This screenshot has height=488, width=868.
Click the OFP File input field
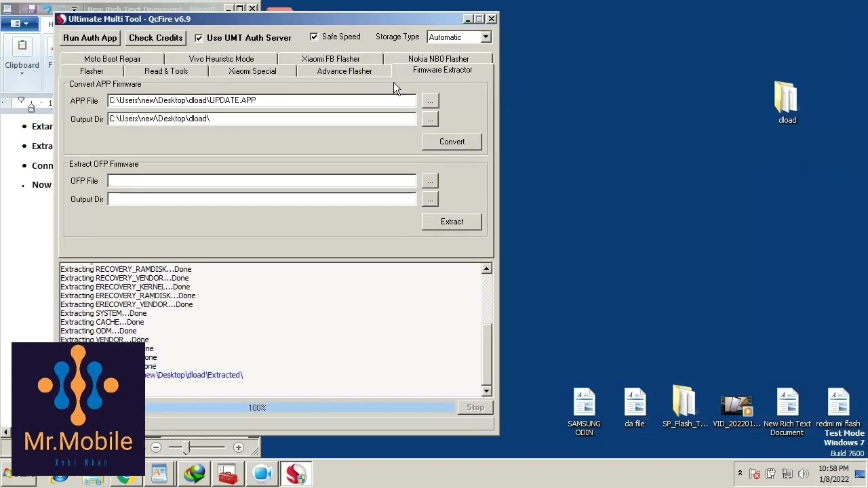click(x=262, y=181)
